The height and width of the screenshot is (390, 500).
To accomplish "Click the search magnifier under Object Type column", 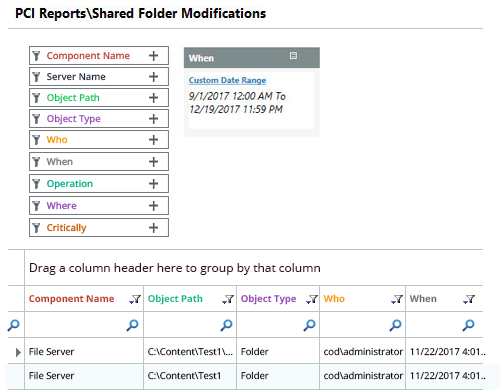I will point(309,325).
